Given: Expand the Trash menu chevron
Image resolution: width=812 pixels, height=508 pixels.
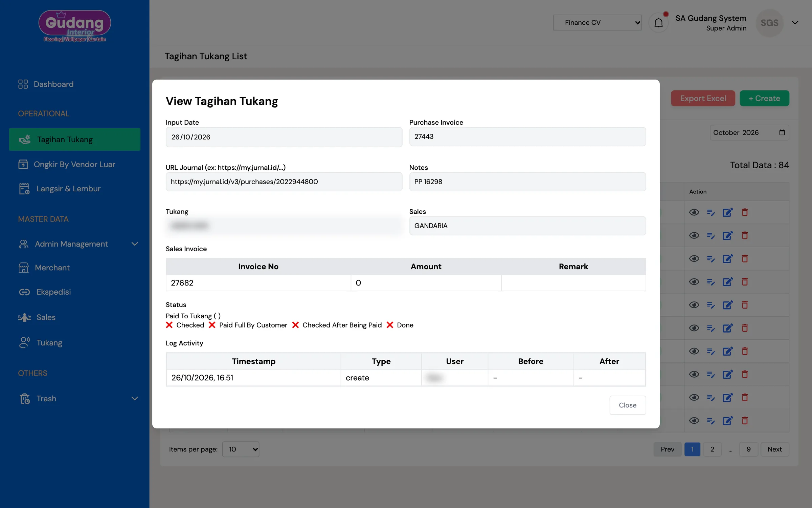Looking at the screenshot, I should click(x=135, y=399).
